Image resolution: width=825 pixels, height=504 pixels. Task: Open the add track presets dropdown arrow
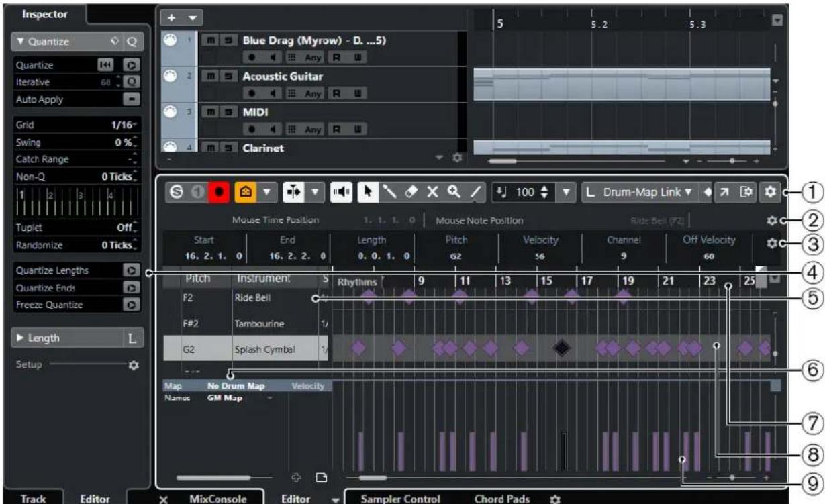point(193,18)
